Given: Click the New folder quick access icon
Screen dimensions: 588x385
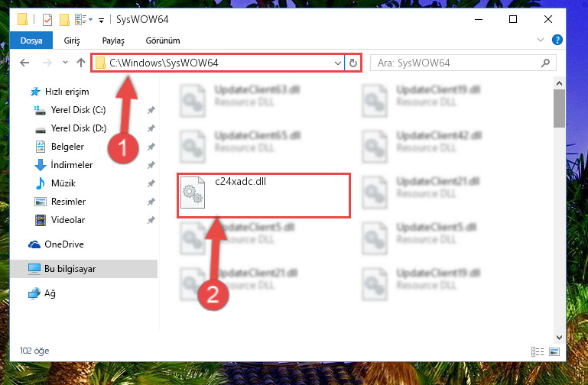Looking at the screenshot, I should (x=64, y=19).
